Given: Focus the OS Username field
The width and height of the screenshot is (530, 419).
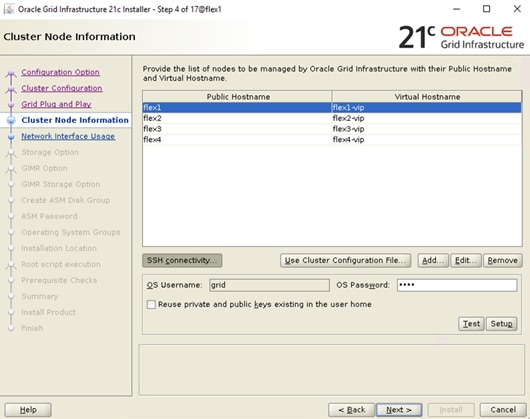Looking at the screenshot, I should (269, 285).
